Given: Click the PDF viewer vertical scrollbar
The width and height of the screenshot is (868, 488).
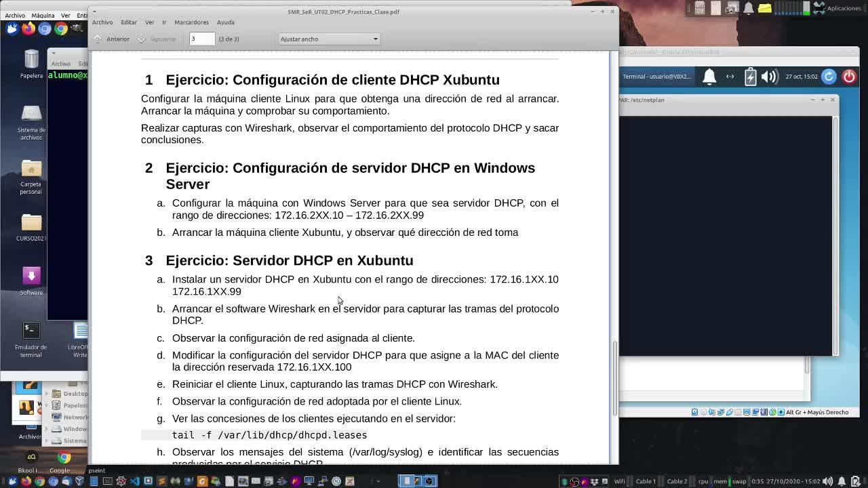Looking at the screenshot, I should (614, 378).
